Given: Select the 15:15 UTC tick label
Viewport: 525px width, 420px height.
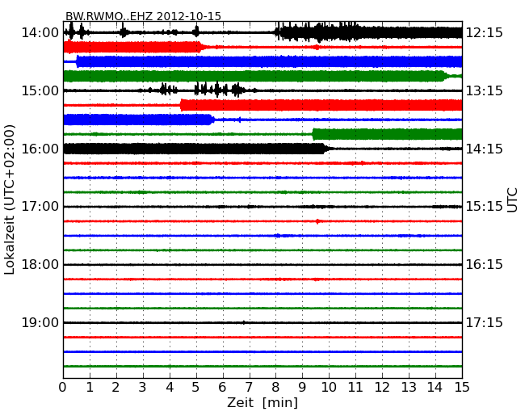Looking at the screenshot, I should [x=484, y=207].
